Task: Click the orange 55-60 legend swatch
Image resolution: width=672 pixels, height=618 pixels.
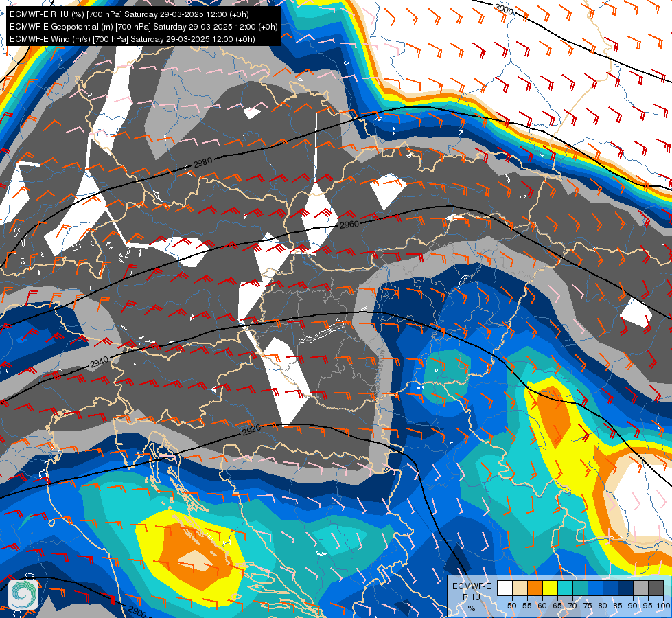Action: pos(535,588)
